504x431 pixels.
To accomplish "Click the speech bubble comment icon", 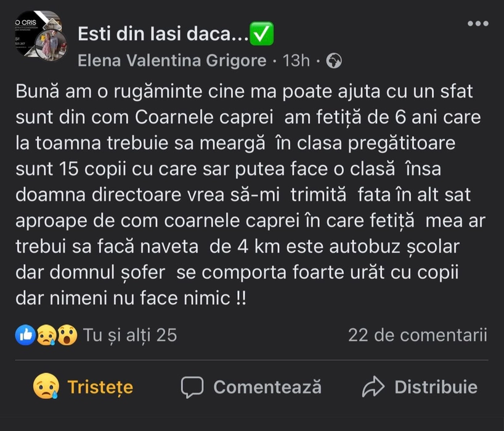I will point(192,387).
